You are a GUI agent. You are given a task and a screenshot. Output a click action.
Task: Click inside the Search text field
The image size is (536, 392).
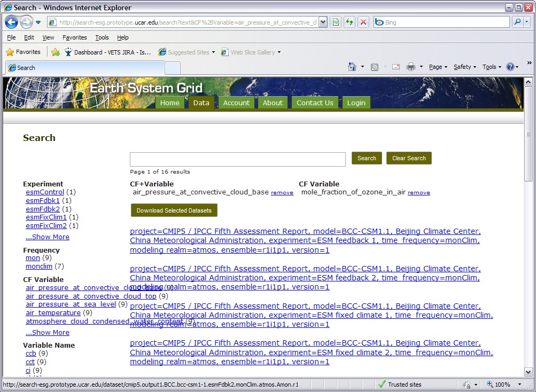coord(237,159)
